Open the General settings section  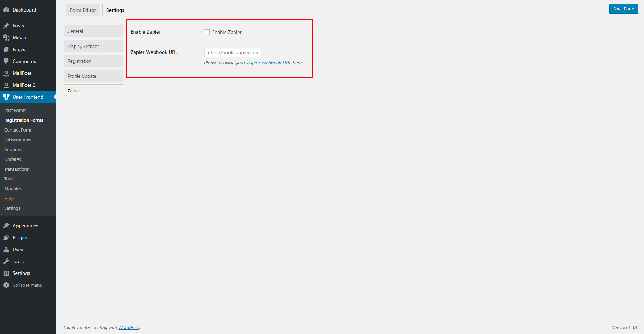click(x=93, y=31)
